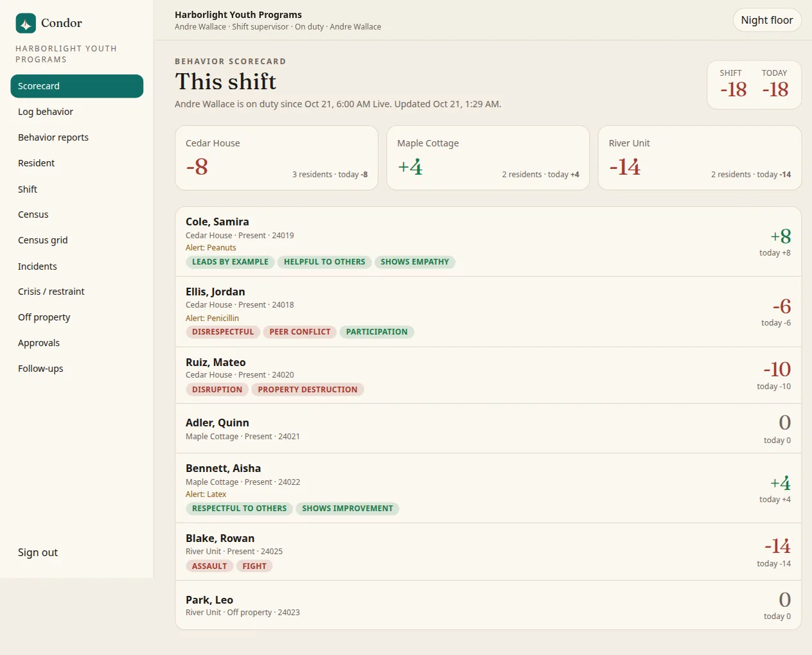Click the DISRUPTION tag
Viewport: 812px width, 655px height.
[217, 390]
